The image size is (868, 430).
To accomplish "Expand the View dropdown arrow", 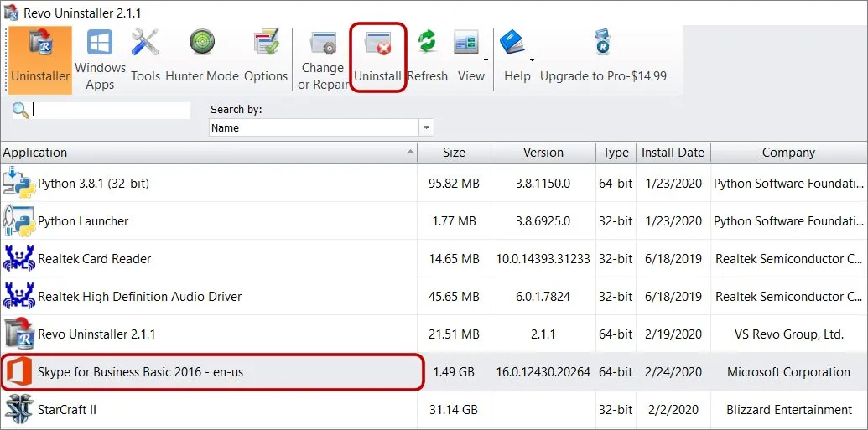I will pyautogui.click(x=486, y=60).
